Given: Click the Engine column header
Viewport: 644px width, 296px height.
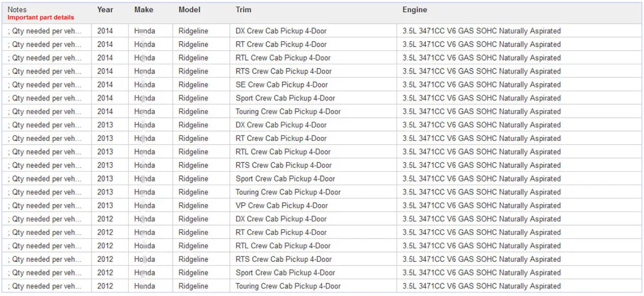Looking at the screenshot, I should tap(414, 10).
